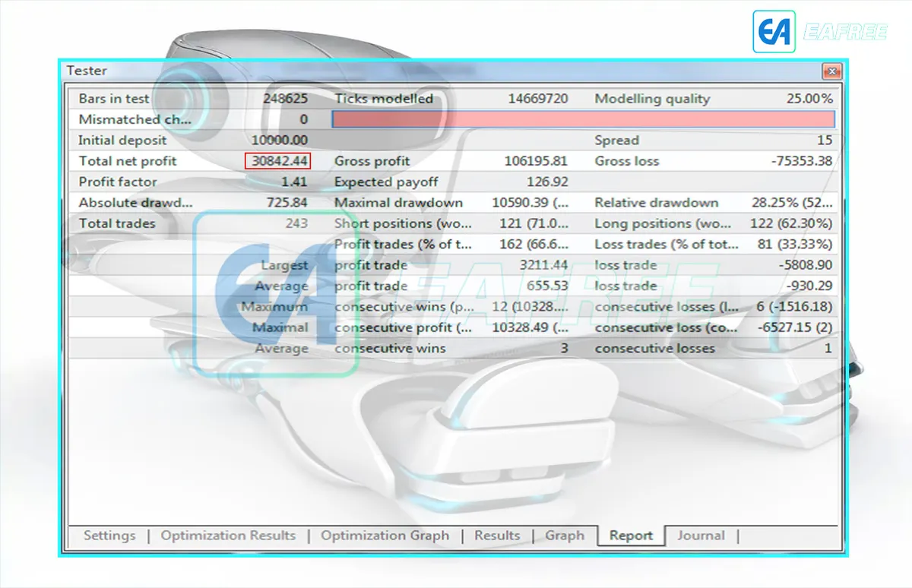The image size is (912, 588).
Task: Click the Ticks modelled value 14669720
Action: tap(538, 99)
